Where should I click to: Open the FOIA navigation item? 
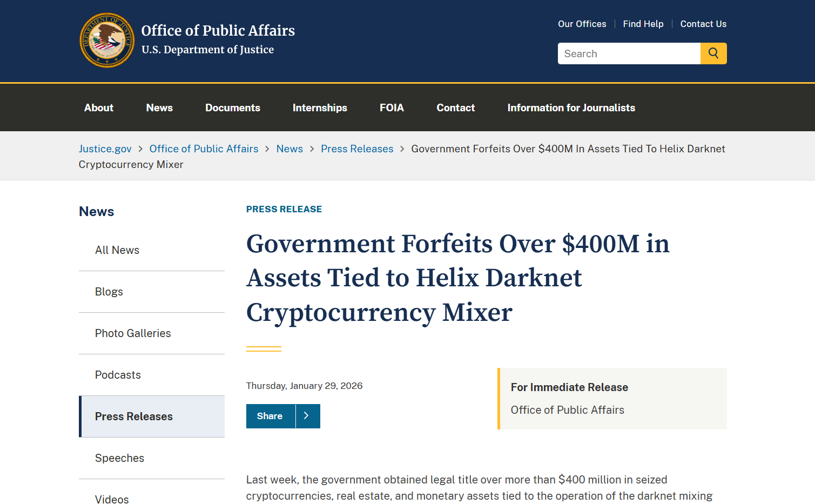click(x=392, y=107)
